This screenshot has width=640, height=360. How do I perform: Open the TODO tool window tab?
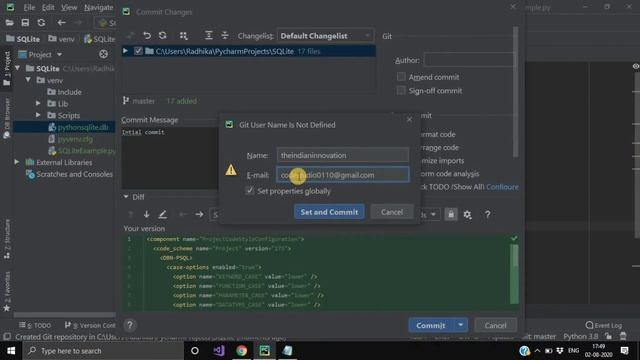click(35, 325)
